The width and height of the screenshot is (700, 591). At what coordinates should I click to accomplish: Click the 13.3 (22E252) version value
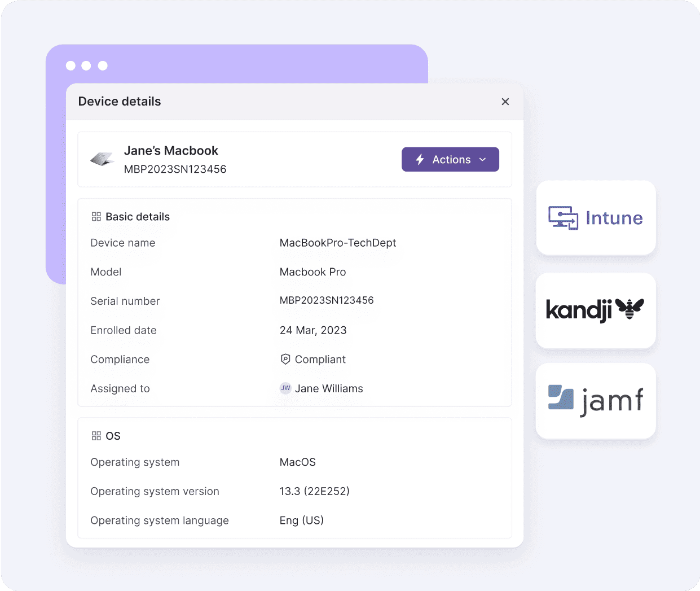coord(315,491)
